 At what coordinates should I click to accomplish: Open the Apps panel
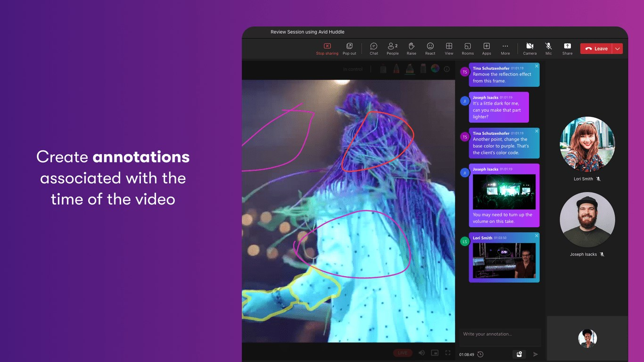(x=487, y=49)
